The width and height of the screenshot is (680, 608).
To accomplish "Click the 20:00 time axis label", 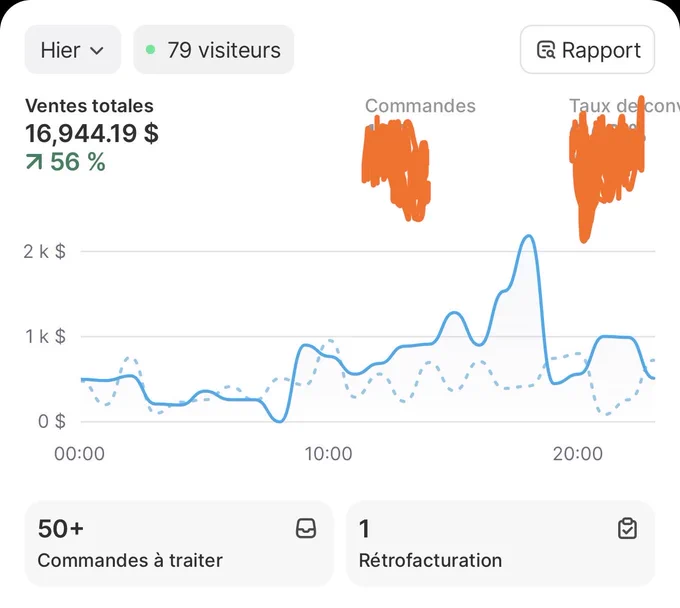I will pyautogui.click(x=578, y=454).
